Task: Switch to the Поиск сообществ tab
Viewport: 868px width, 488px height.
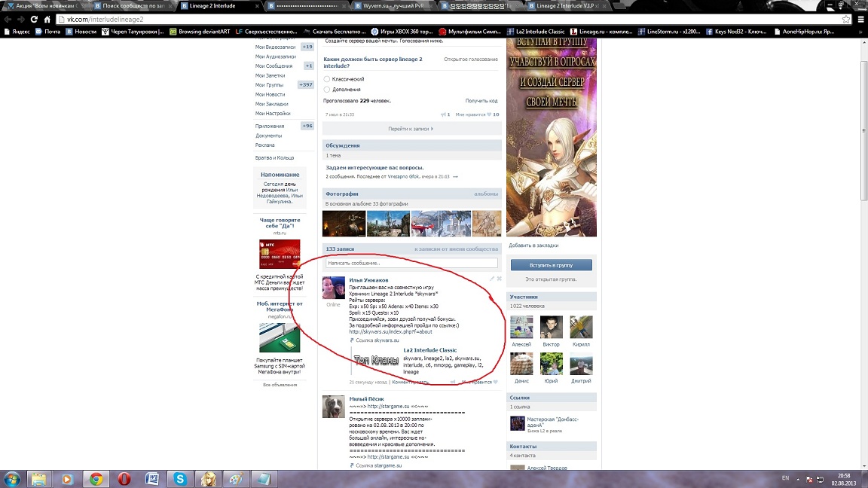Action: [133, 6]
